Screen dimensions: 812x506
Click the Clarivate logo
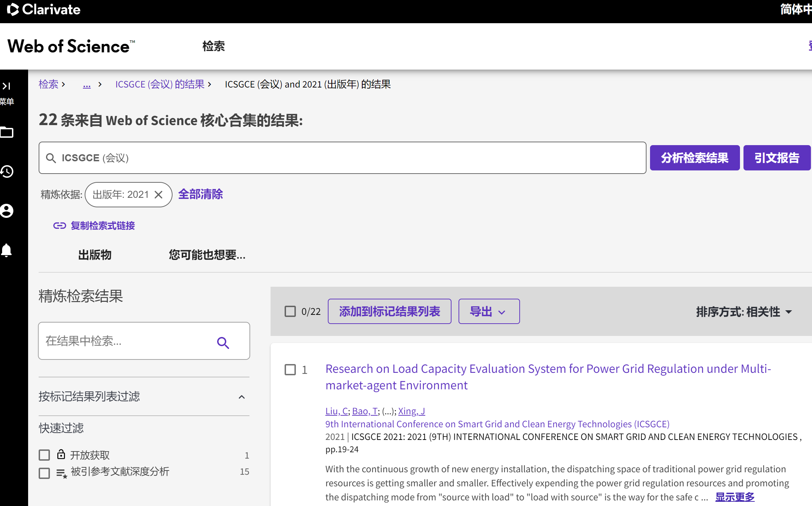point(44,9)
